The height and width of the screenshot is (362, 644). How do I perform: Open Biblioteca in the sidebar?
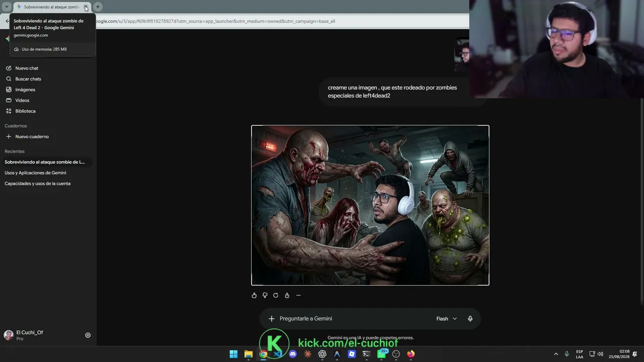coord(25,111)
